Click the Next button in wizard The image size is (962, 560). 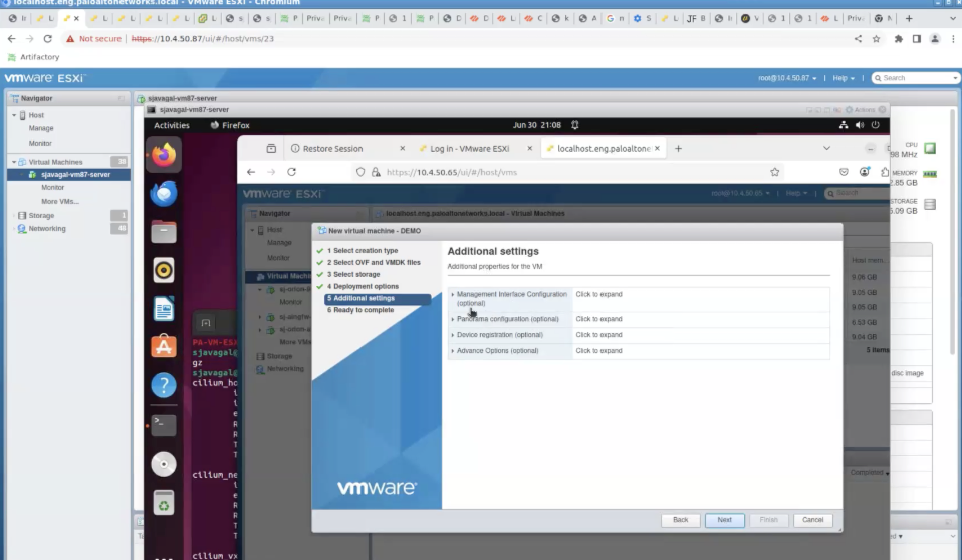[724, 520]
